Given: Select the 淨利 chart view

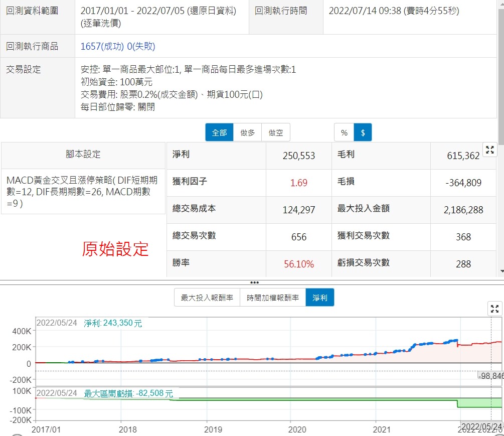Looking at the screenshot, I should coord(319,298).
